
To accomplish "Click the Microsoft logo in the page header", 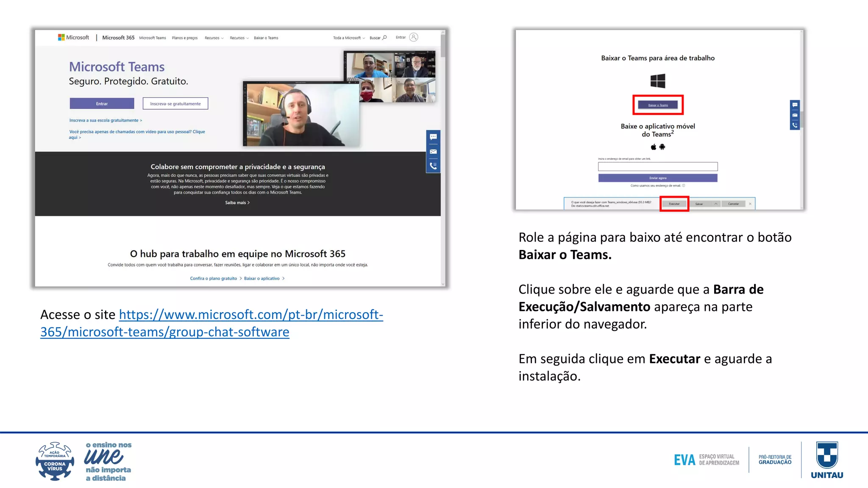I will click(x=73, y=37).
